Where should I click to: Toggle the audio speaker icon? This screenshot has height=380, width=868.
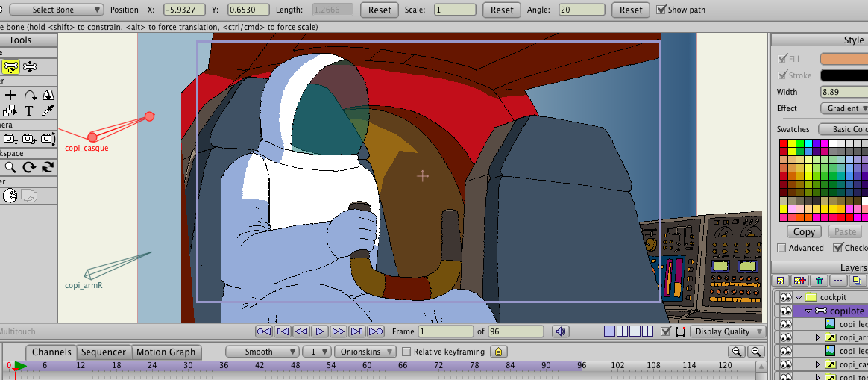point(561,331)
